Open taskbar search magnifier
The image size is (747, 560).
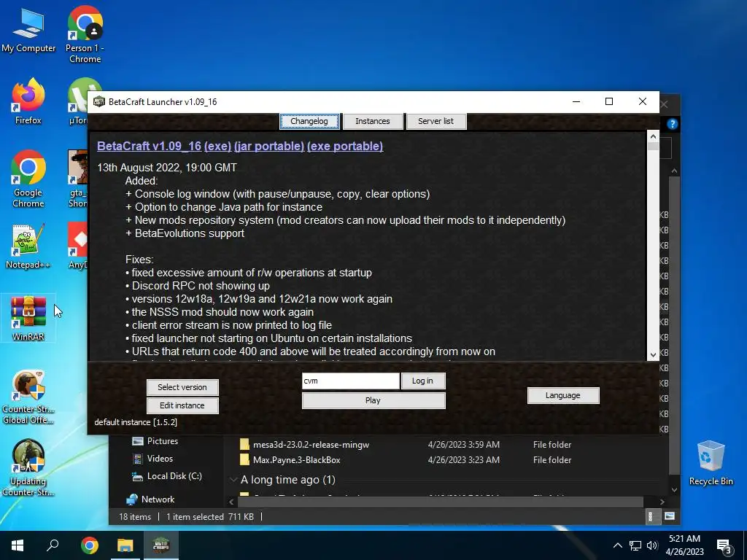[x=53, y=545]
